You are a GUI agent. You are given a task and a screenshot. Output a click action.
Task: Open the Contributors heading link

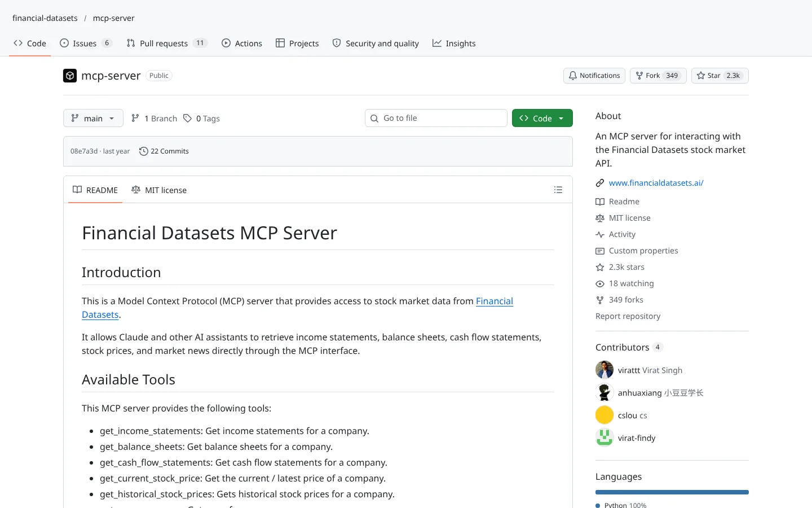click(x=629, y=347)
